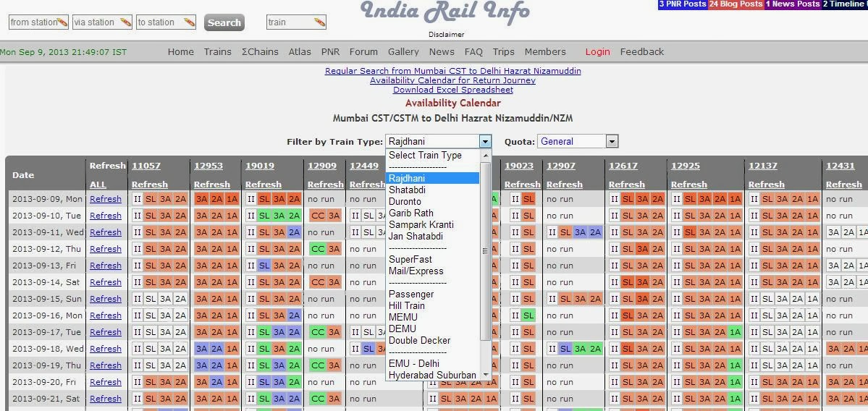
Task: Click the to station input
Action: (166, 22)
